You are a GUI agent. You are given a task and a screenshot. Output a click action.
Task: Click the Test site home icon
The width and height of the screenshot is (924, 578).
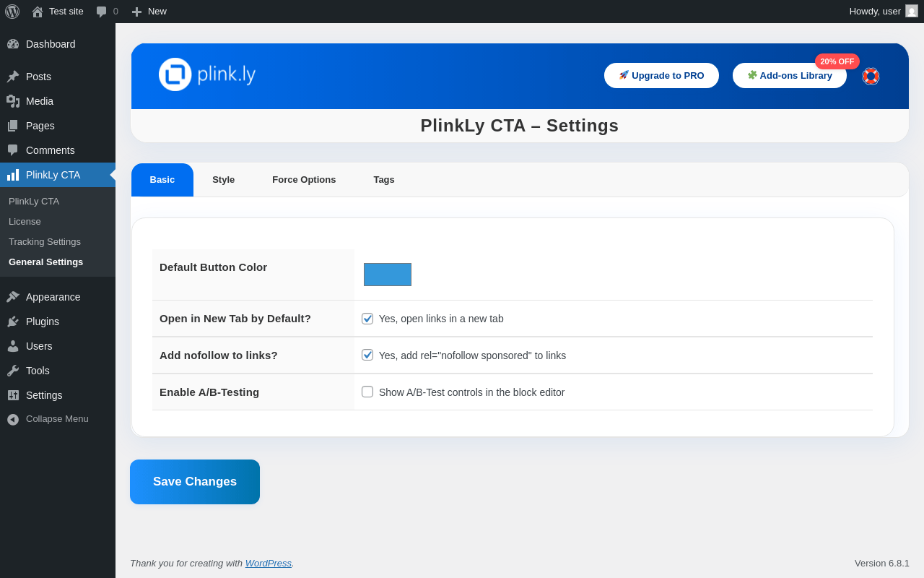[x=38, y=12]
